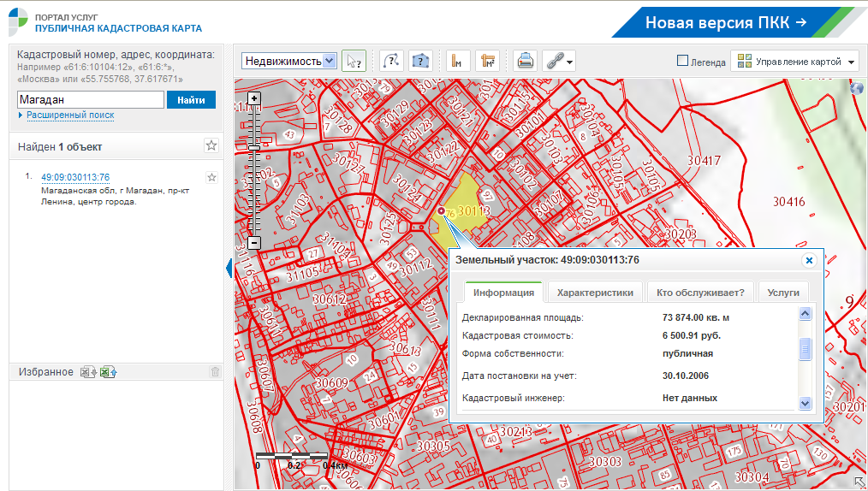
Task: Click the value 6 500.91 руб.
Action: pyautogui.click(x=692, y=335)
